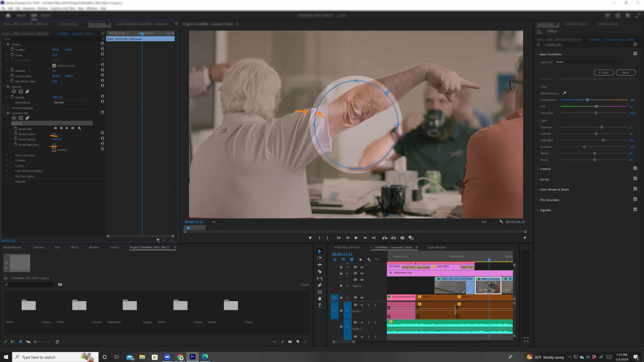This screenshot has width=644, height=362.
Task: Click the White Balance eyedropper
Action: point(564,93)
